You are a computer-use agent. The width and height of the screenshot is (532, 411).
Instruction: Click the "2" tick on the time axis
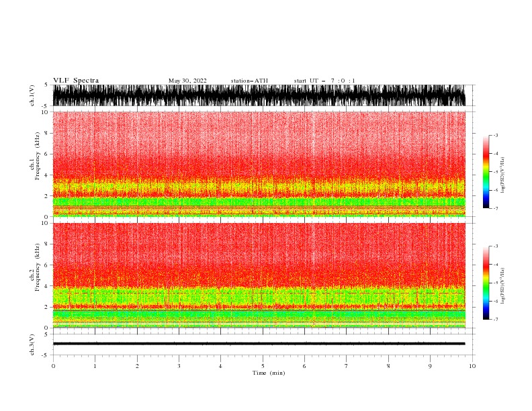point(137,366)
